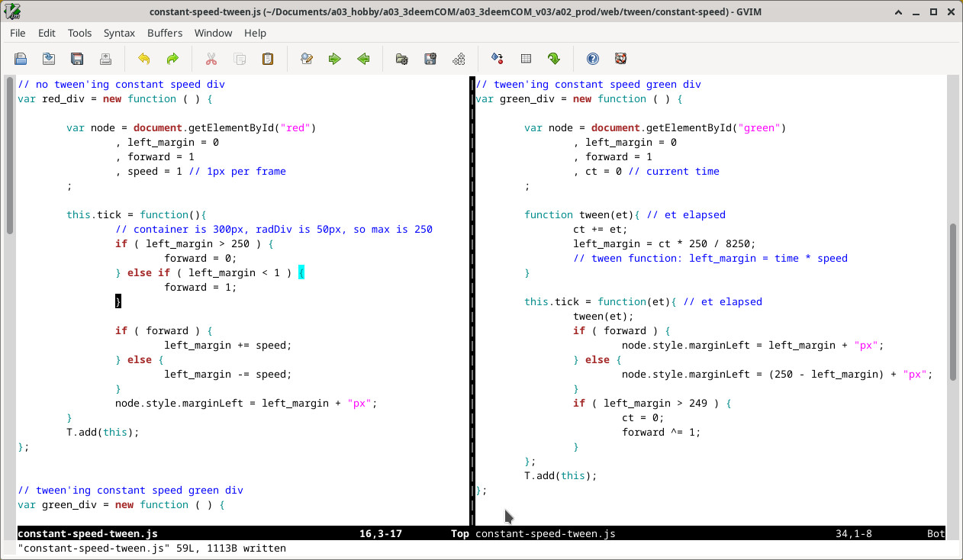Viewport: 963px width, 560px height.
Task: Open the File menu
Action: (x=18, y=33)
